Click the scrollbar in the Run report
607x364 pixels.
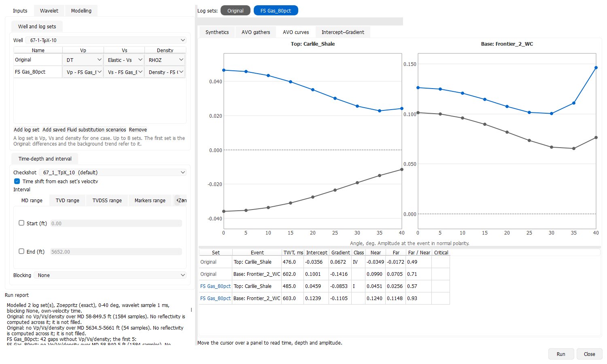point(191,310)
